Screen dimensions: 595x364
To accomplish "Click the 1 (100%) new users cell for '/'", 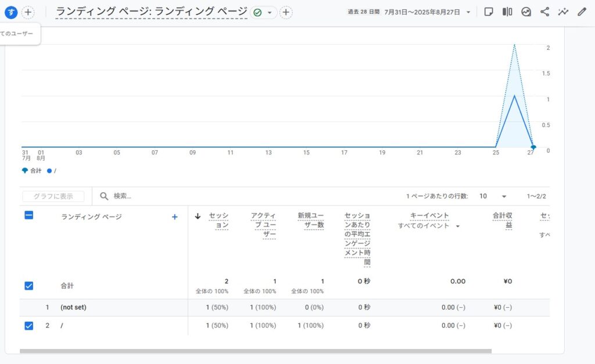I will point(310,326).
